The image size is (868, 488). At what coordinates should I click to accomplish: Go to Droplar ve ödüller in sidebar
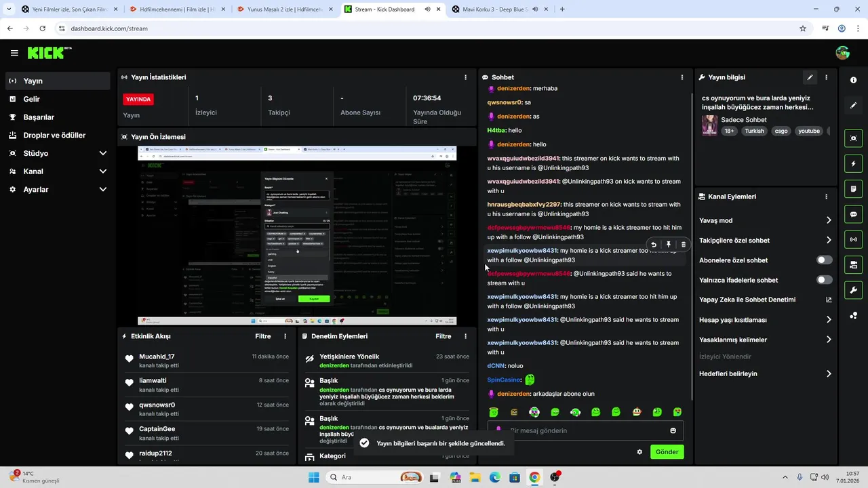58,135
